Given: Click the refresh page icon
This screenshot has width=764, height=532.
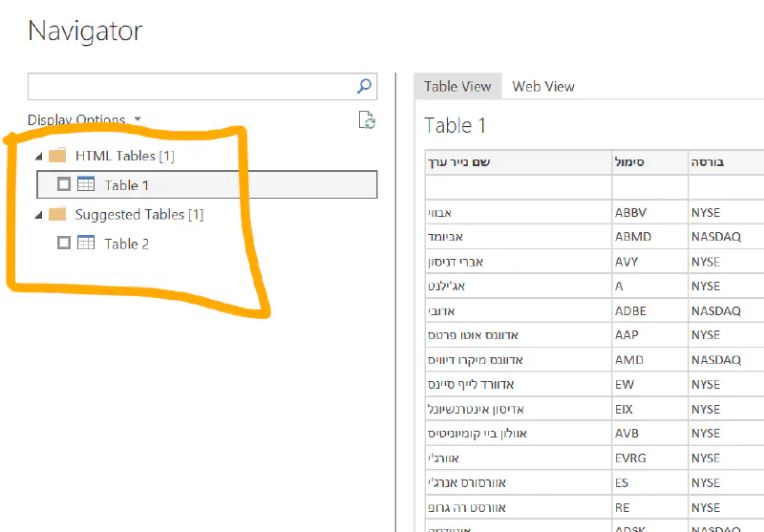Looking at the screenshot, I should pyautogui.click(x=367, y=119).
